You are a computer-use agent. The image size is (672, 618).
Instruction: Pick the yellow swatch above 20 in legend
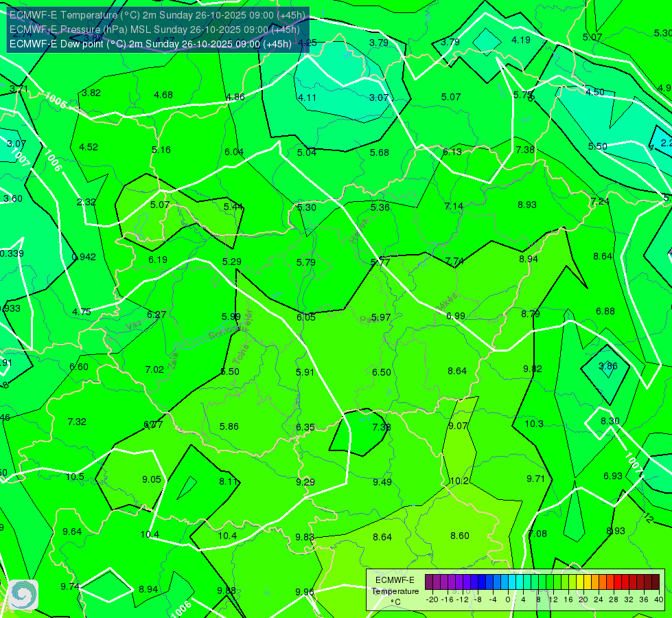pos(580,582)
